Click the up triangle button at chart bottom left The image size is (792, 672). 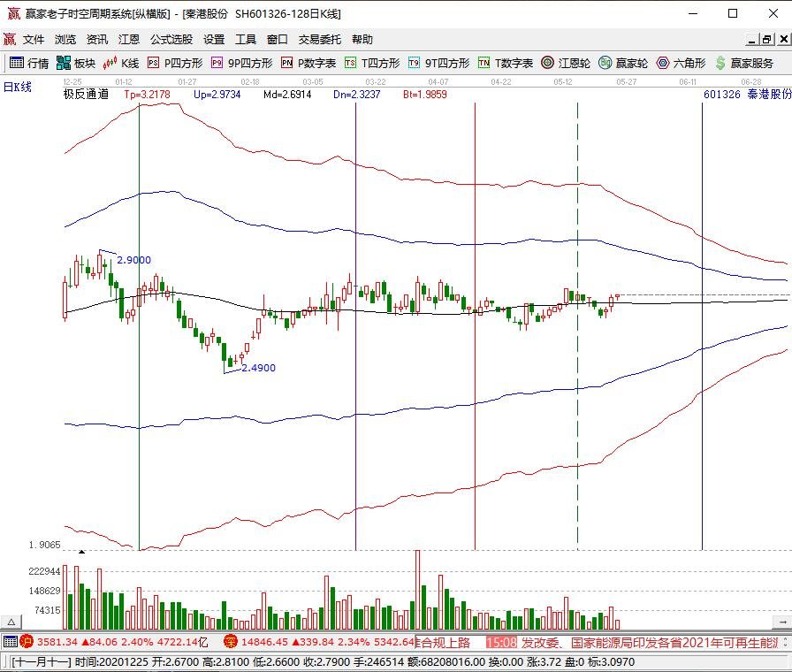[11, 622]
